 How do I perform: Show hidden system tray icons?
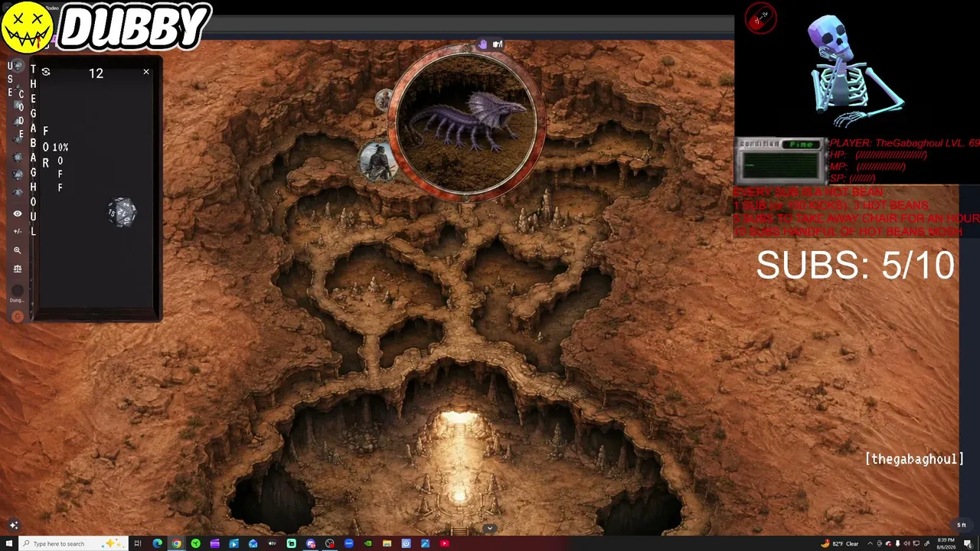(x=870, y=543)
